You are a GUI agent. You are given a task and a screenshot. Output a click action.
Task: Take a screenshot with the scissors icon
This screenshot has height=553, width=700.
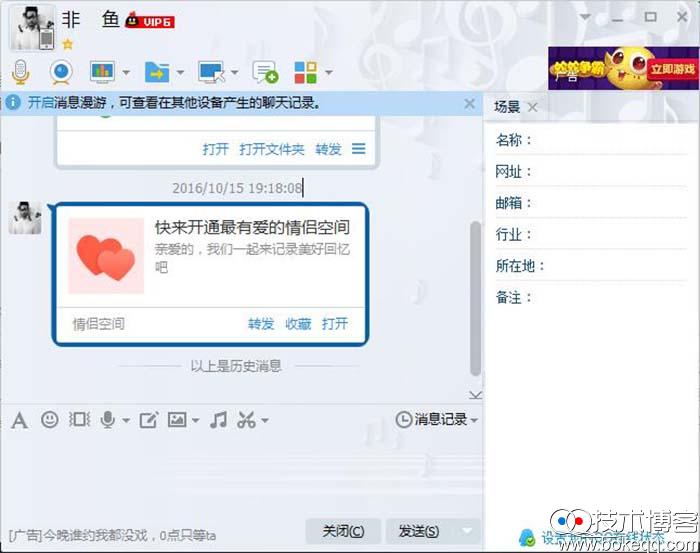(246, 420)
